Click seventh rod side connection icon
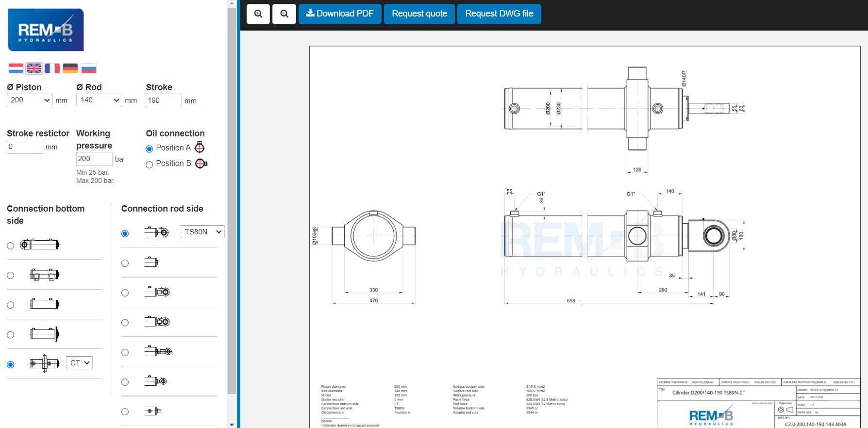Image resolution: width=868 pixels, height=428 pixels. pos(152,411)
